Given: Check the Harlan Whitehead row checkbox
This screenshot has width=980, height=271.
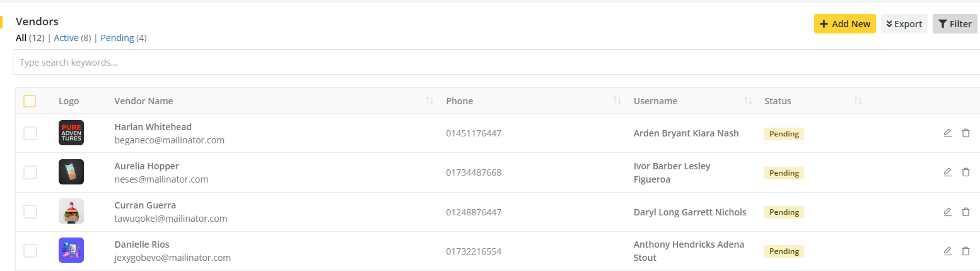Looking at the screenshot, I should pos(30,133).
